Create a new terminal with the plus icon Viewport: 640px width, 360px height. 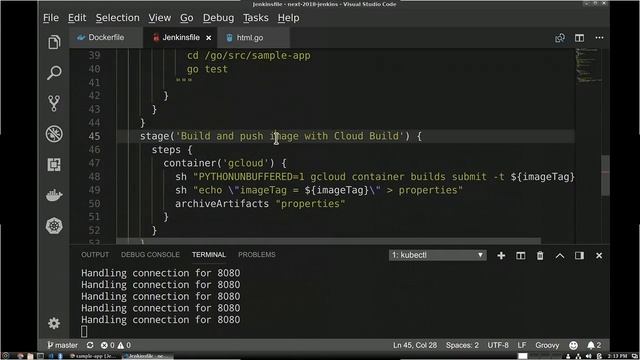[x=501, y=256]
